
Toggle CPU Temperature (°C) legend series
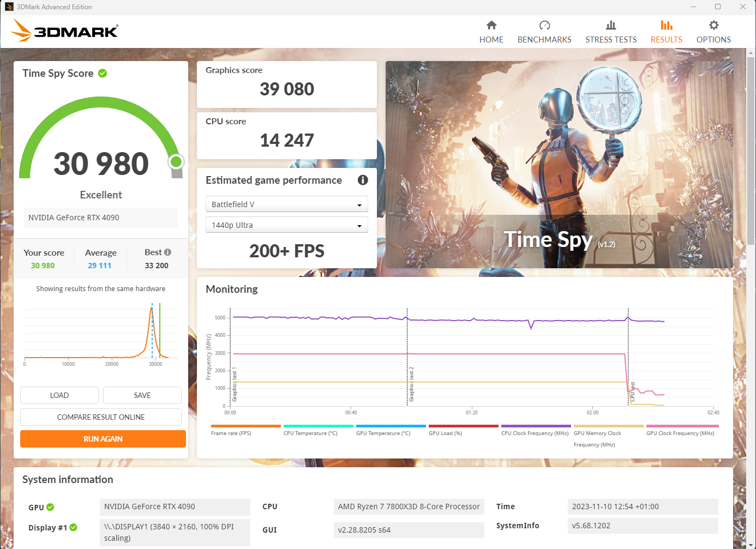point(318,431)
